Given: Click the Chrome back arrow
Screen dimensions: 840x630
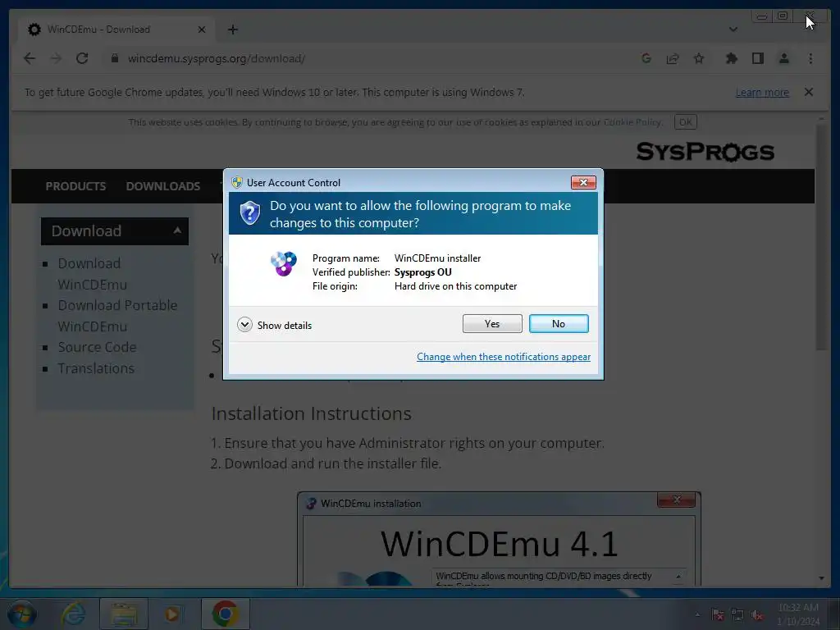Looking at the screenshot, I should coord(30,58).
